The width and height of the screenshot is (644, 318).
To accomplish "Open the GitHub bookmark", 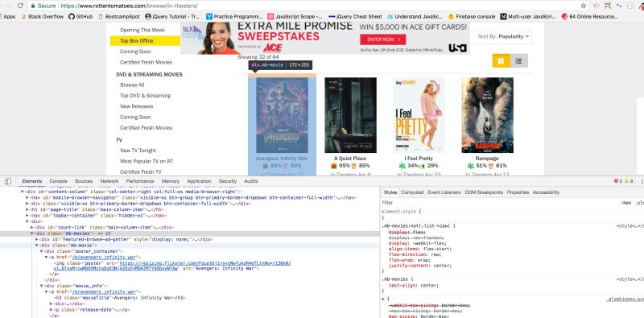I will coord(80,17).
